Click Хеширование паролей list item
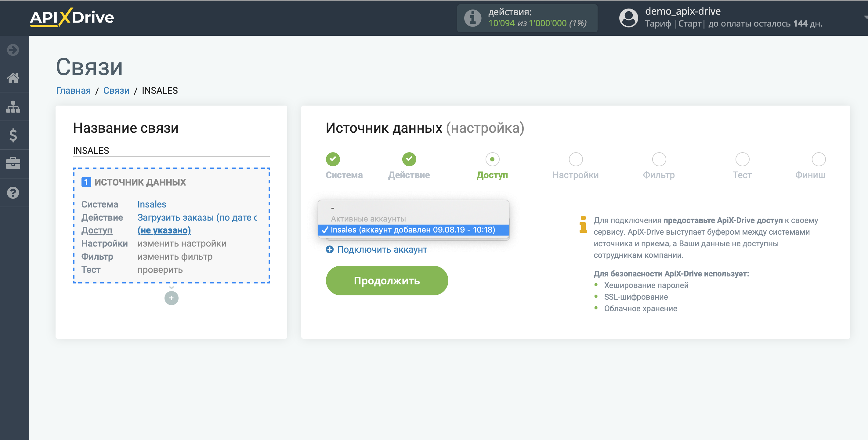The height and width of the screenshot is (440, 868). [646, 285]
